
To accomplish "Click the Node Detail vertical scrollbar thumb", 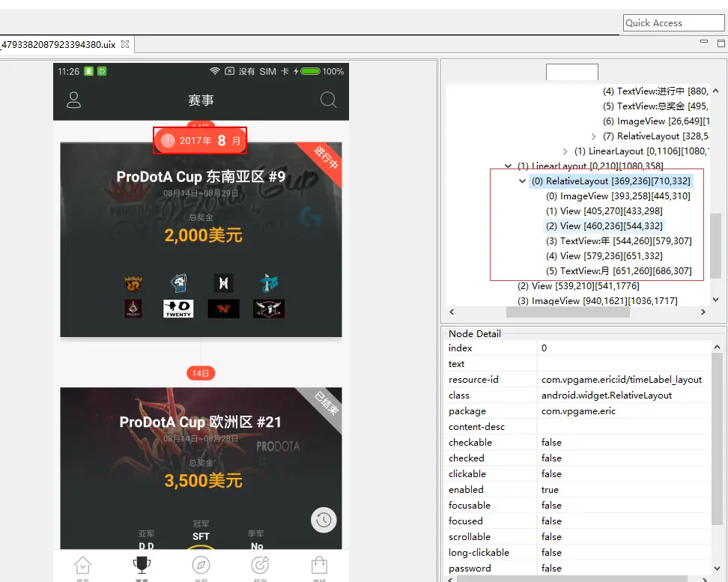I will tap(717, 439).
